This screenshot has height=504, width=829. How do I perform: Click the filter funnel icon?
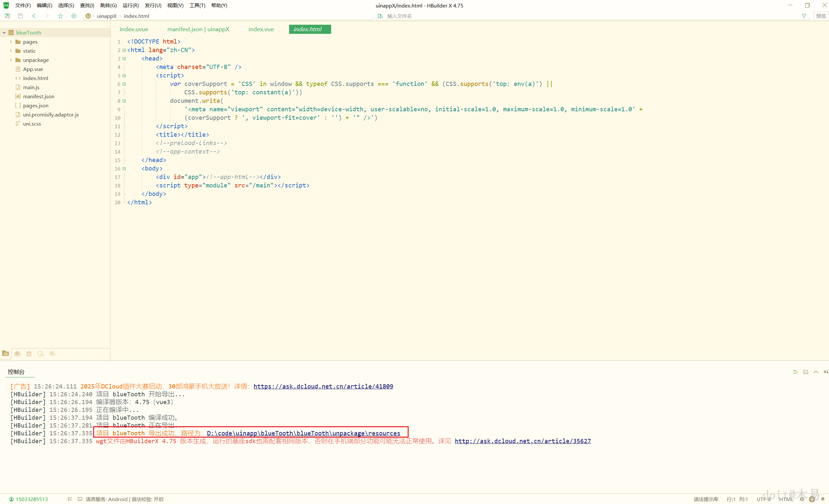pos(804,16)
